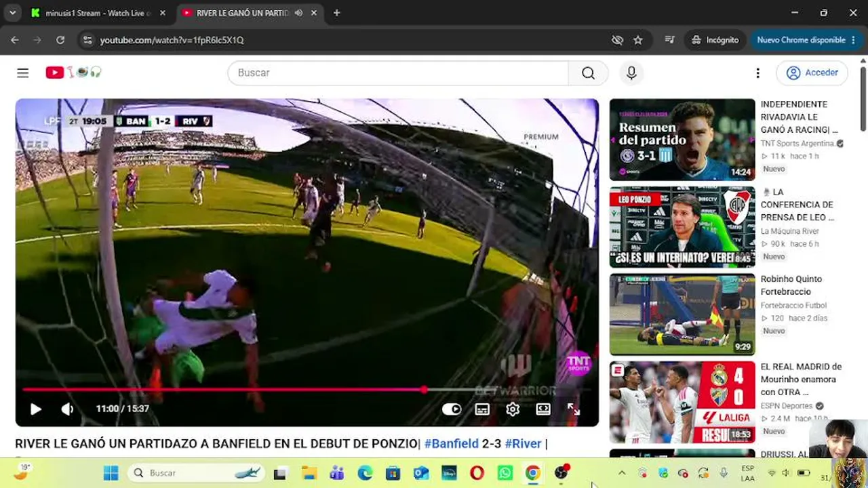Go back in browser history
The width and height of the screenshot is (868, 488).
tap(15, 40)
